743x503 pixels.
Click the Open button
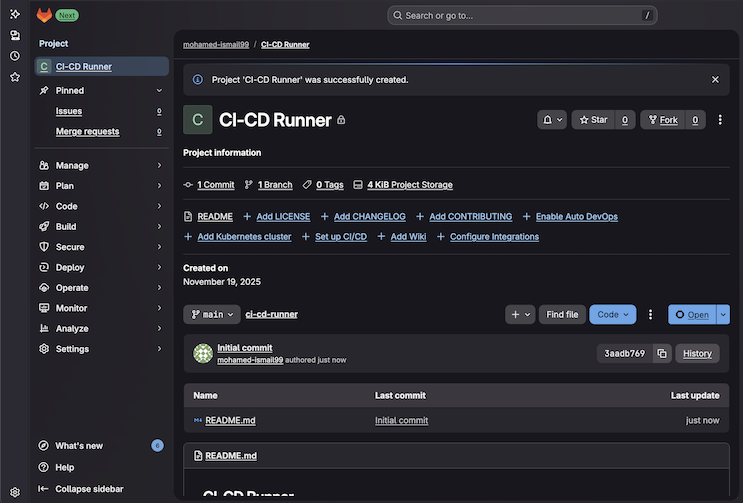click(692, 314)
